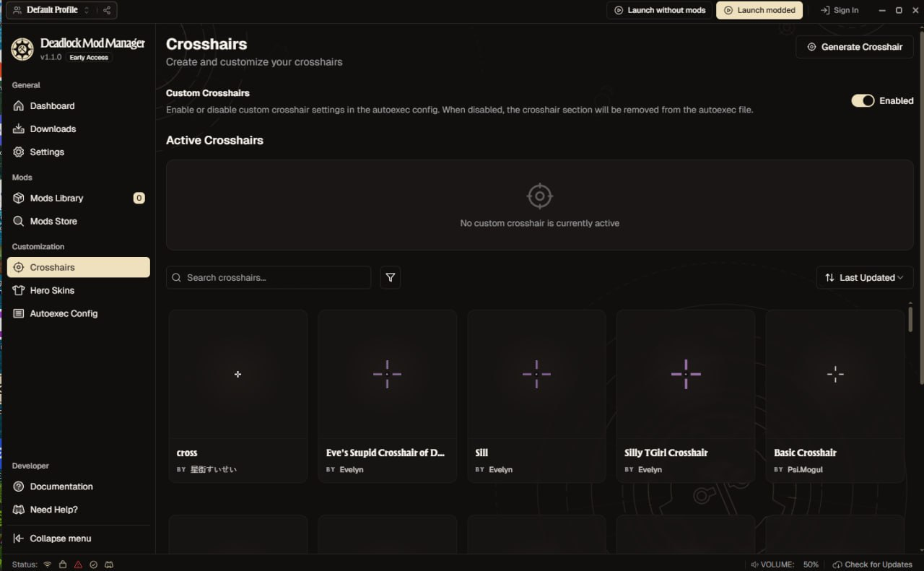
Task: Open the Default Profile selector
Action: 52,10
